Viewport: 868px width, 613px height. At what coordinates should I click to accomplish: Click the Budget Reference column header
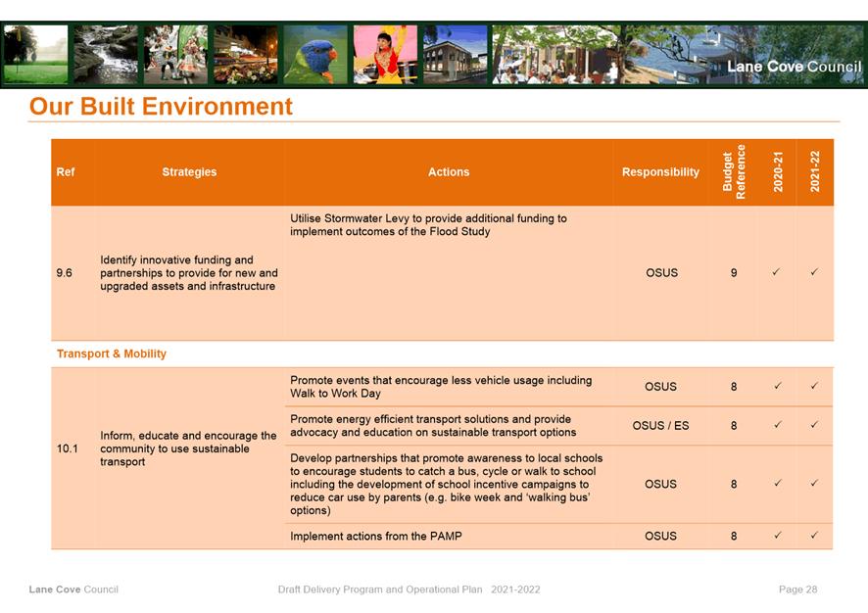click(x=734, y=172)
